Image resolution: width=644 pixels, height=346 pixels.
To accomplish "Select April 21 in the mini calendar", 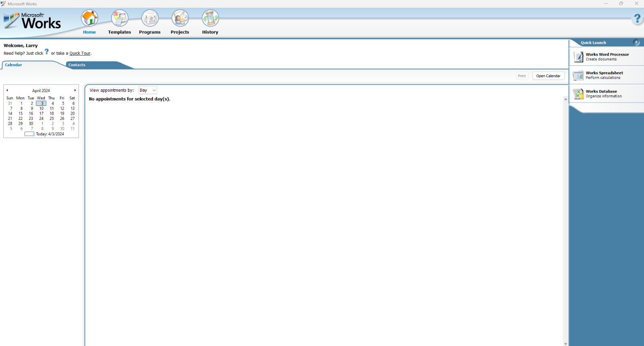I will tap(10, 119).
